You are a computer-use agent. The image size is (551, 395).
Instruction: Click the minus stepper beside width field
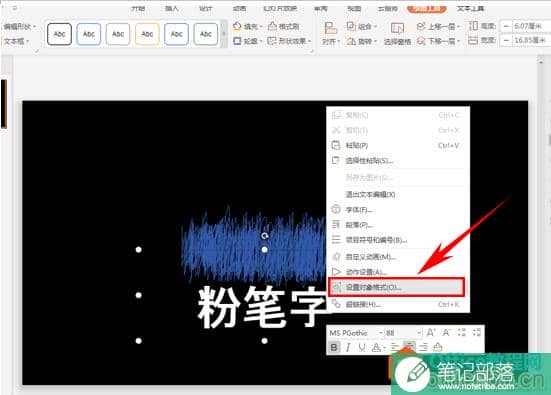tap(506, 41)
